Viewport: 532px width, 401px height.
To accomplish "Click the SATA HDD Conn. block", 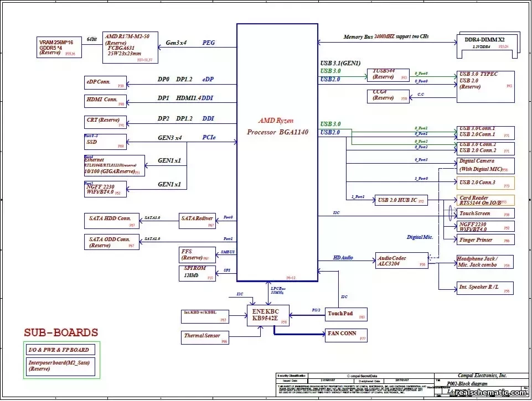I will pos(111,221).
